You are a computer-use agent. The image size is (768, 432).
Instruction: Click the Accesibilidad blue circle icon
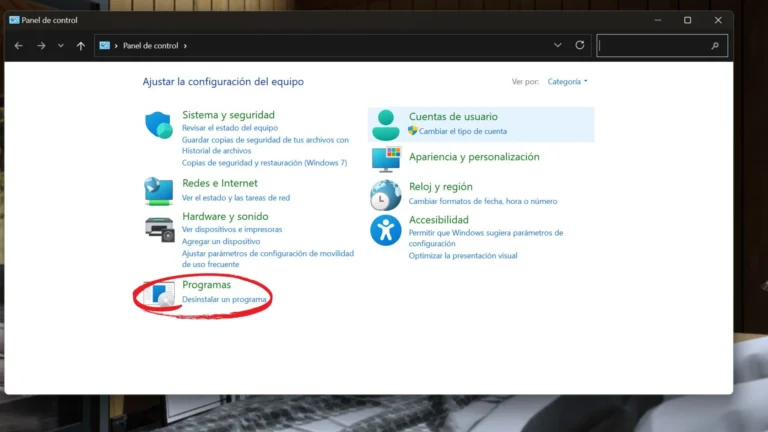pyautogui.click(x=385, y=230)
